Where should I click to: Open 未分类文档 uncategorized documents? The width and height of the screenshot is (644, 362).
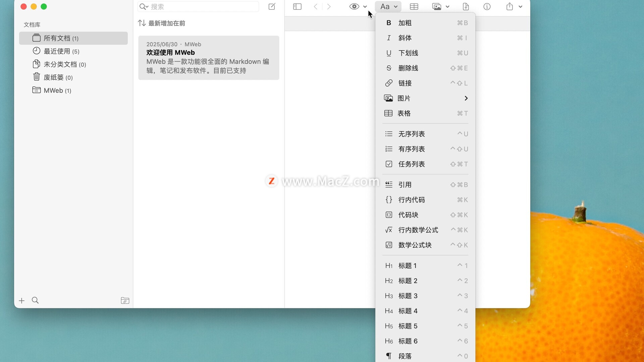pyautogui.click(x=73, y=64)
